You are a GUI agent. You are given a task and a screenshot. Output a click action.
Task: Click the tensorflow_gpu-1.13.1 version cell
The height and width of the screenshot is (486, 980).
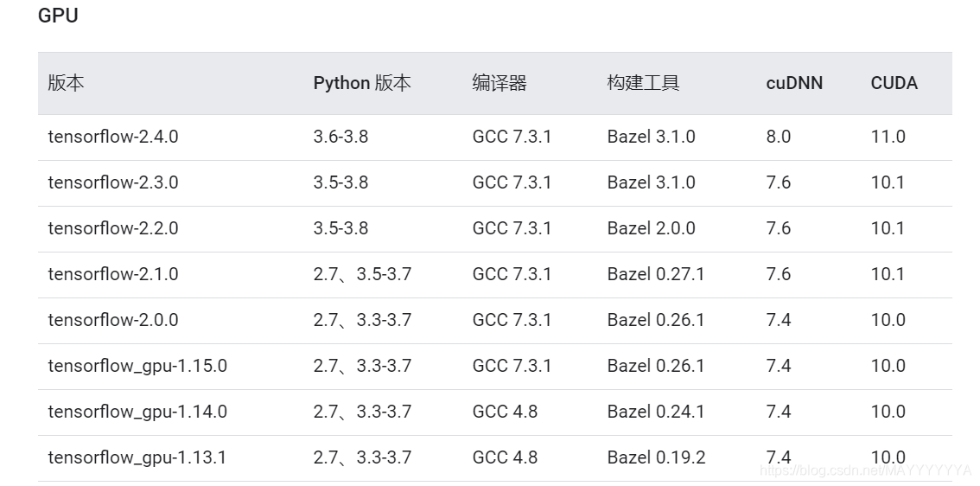click(137, 457)
